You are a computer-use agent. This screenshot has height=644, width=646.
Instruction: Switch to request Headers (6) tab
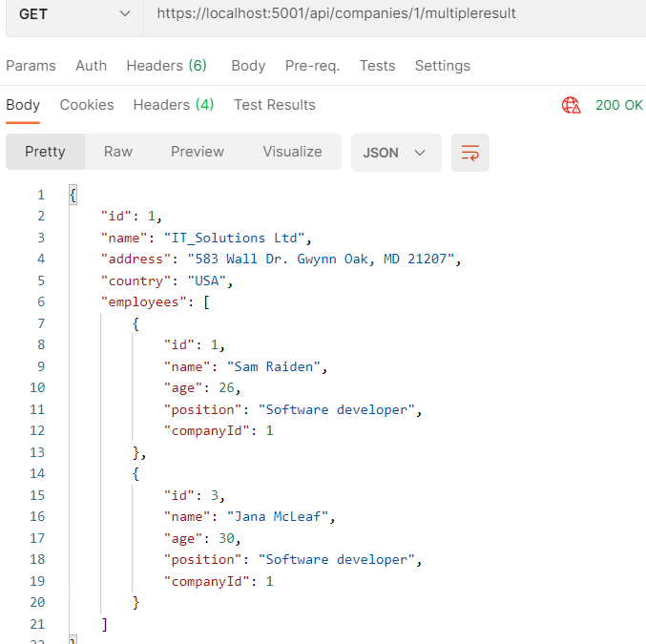(166, 66)
